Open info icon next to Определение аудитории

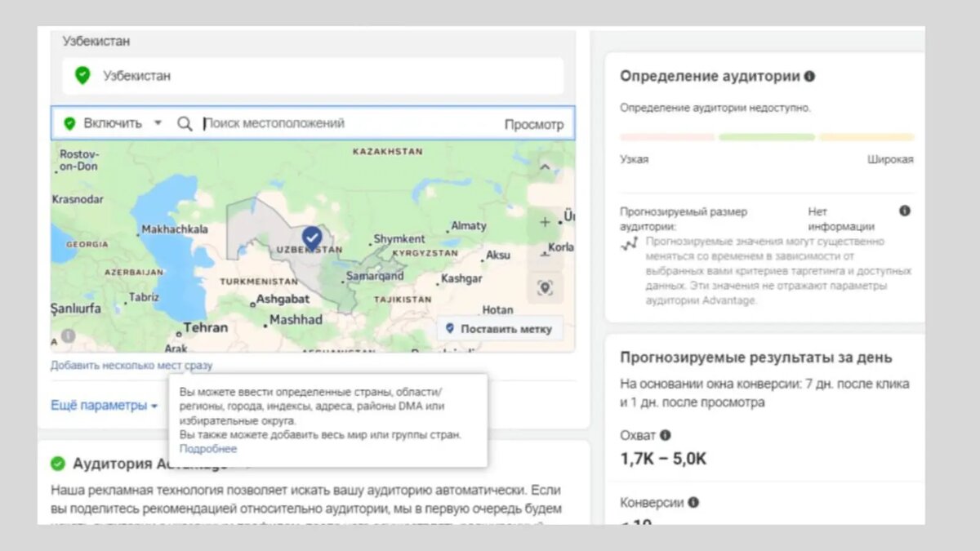[x=809, y=76]
